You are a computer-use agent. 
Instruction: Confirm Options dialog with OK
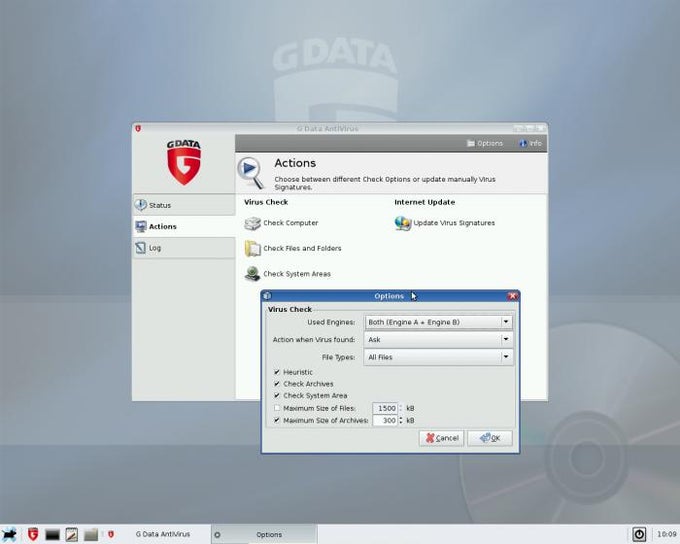pos(490,438)
